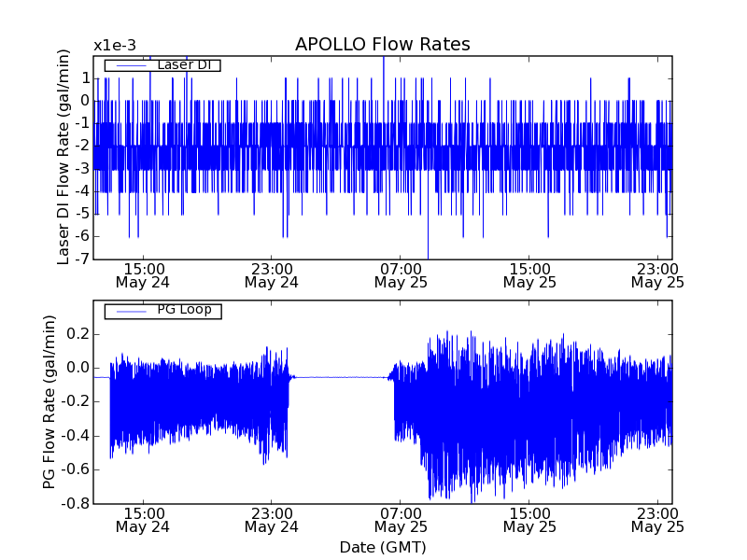Click the -7 y-axis tick on Laser DI plot
Viewport: 747px width, 560px height.
tap(82, 259)
